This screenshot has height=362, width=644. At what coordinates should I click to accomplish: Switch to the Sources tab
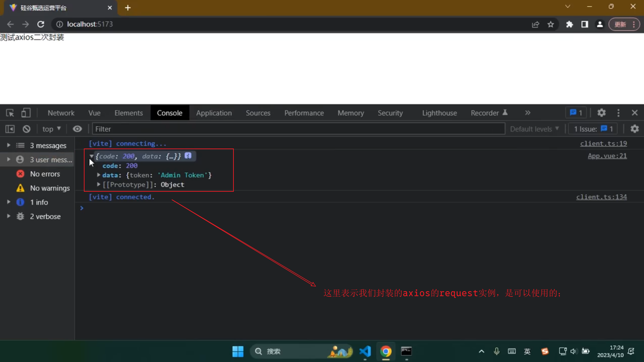coord(258,113)
